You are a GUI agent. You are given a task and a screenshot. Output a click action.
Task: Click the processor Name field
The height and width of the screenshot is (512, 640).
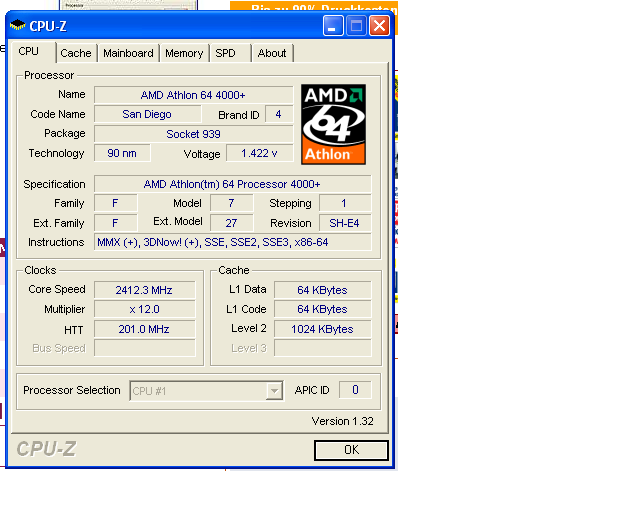coord(193,95)
